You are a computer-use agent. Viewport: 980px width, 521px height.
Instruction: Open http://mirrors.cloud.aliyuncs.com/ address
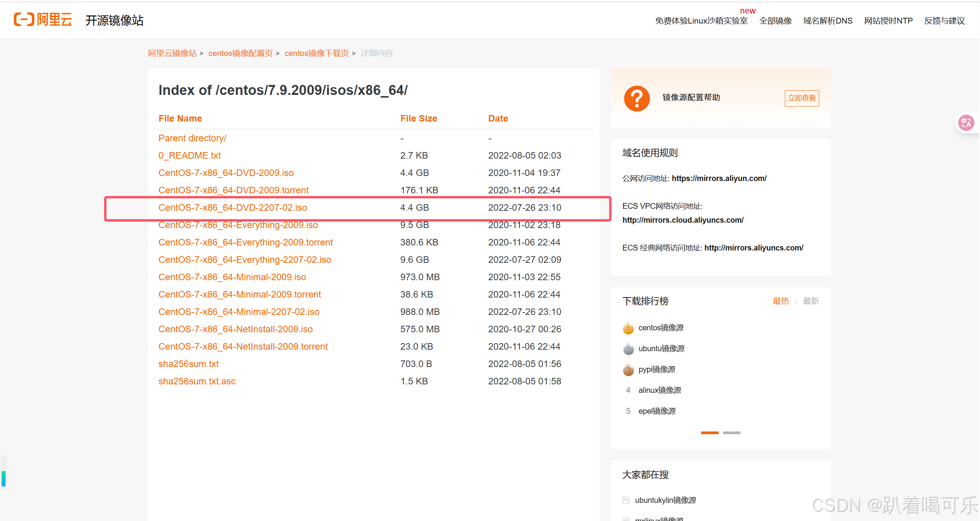point(683,220)
